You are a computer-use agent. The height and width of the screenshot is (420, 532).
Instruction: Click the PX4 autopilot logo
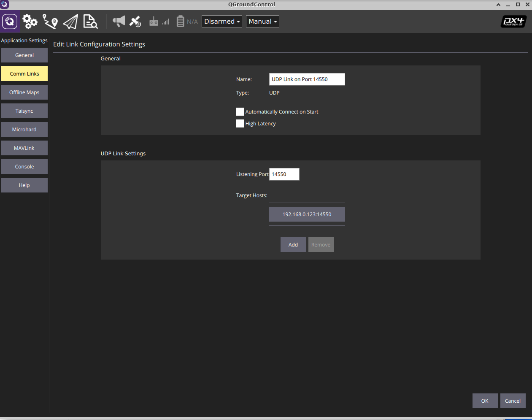tap(513, 22)
